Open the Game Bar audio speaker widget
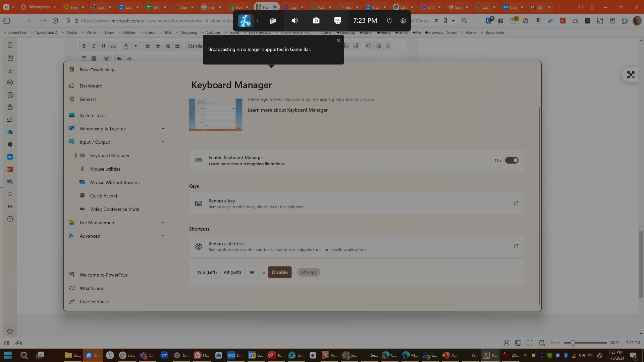644x362 pixels. point(294,21)
